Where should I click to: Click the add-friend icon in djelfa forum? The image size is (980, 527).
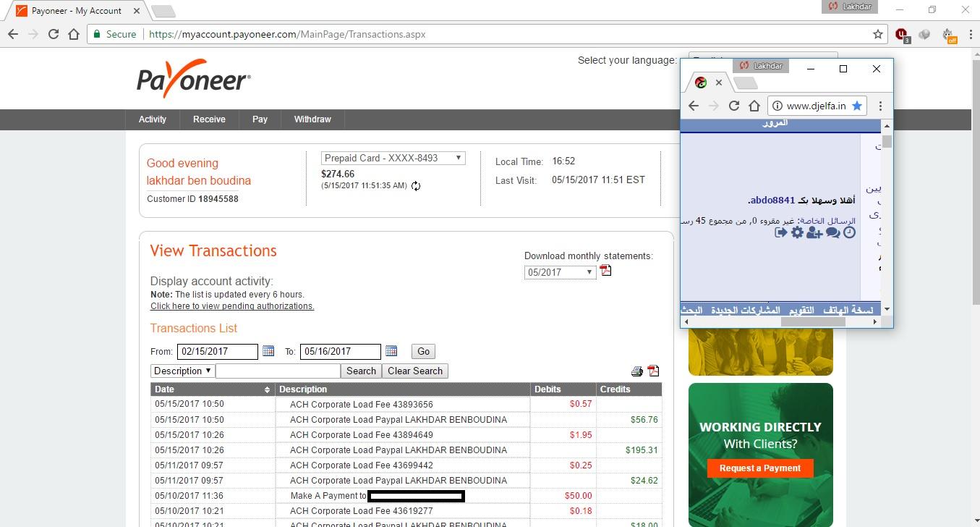tap(814, 232)
